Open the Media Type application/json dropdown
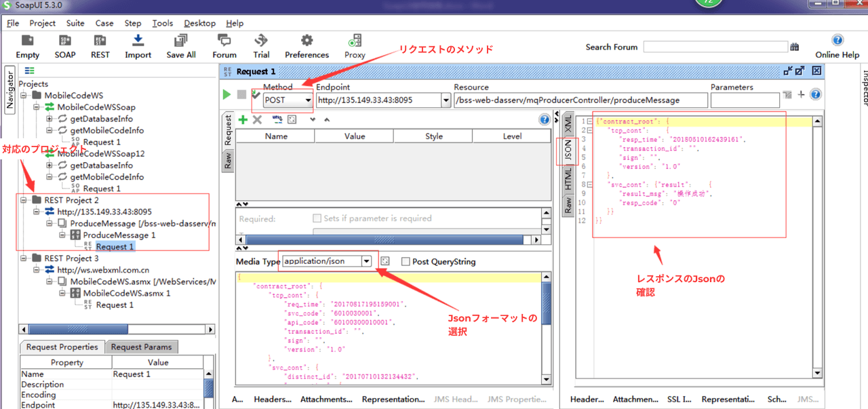The image size is (868, 409). pos(328,261)
